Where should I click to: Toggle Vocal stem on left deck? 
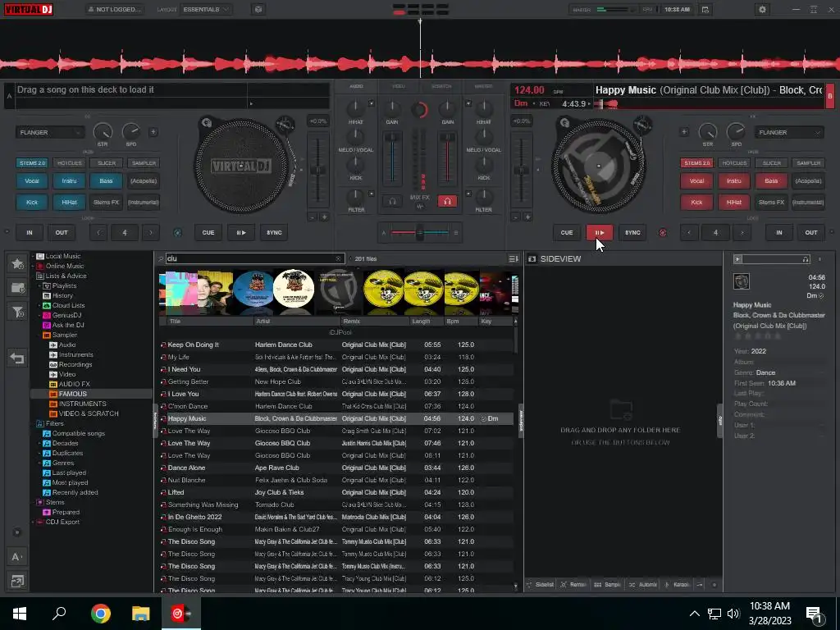[32, 181]
